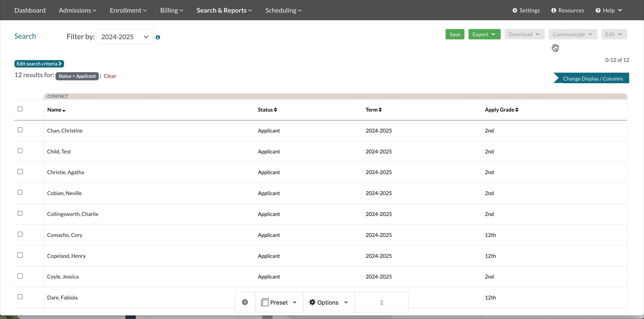Open the Admissions menu

click(77, 10)
